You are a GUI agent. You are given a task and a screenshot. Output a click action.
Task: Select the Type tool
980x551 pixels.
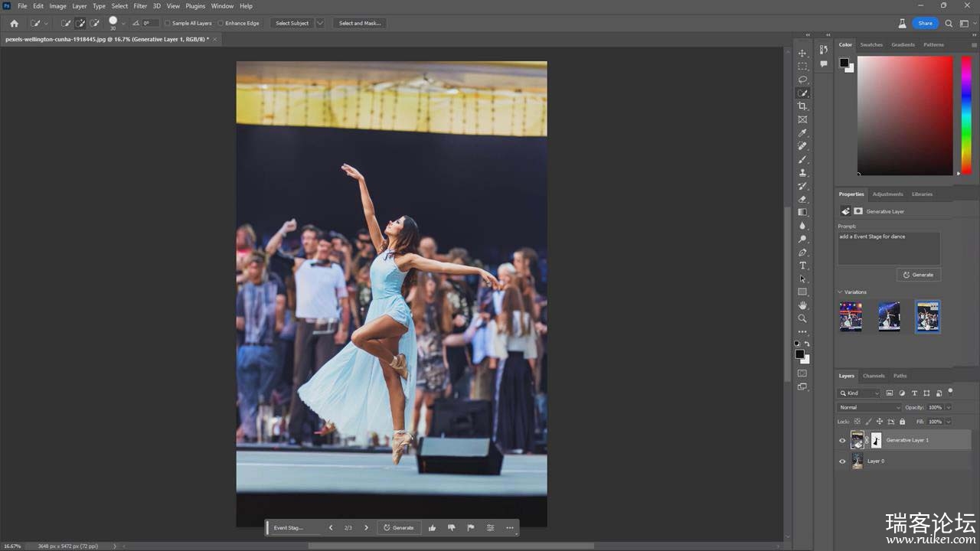click(802, 266)
